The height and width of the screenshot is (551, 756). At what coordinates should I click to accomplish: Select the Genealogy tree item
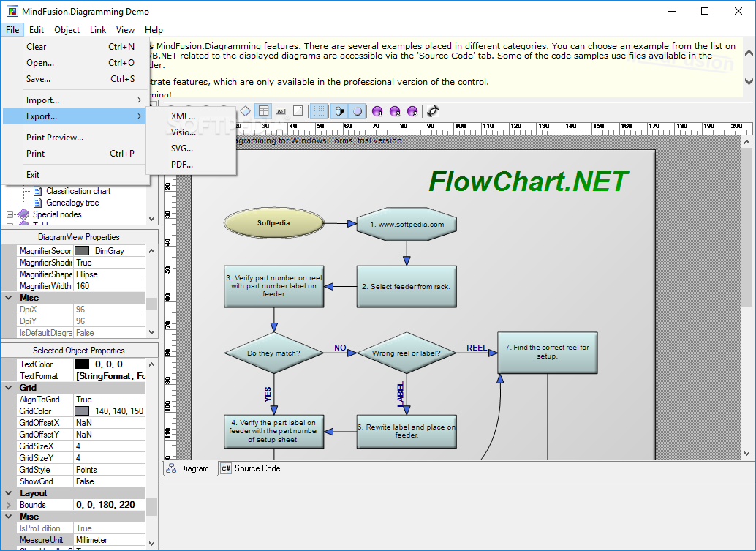72,203
